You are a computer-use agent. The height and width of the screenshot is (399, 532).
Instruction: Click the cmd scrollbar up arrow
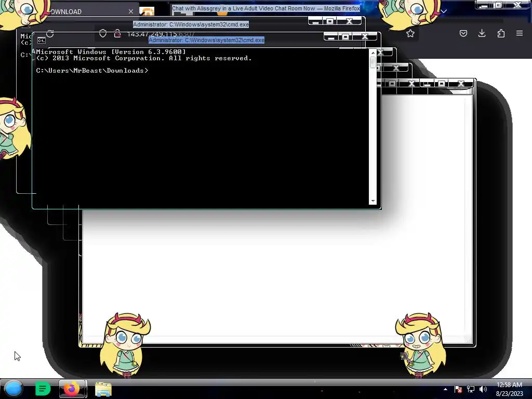tap(373, 53)
